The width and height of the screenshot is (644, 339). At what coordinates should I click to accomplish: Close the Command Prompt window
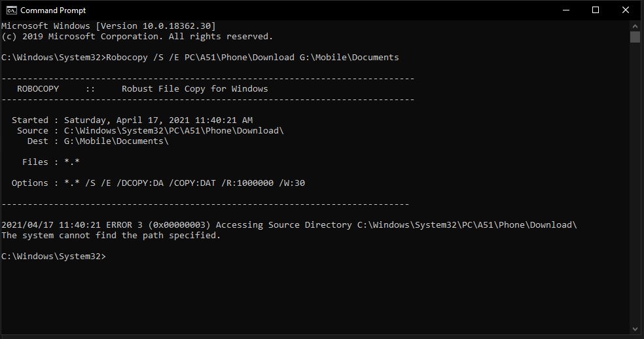[626, 10]
